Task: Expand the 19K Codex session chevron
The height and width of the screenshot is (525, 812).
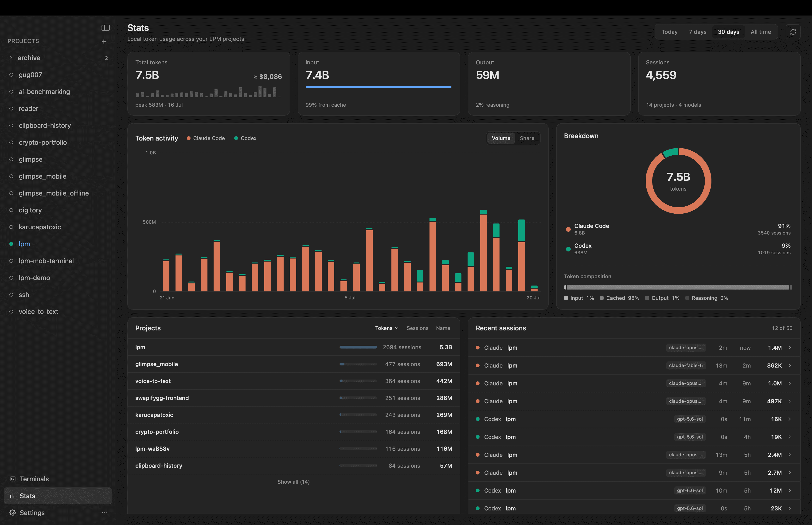Action: pos(789,437)
